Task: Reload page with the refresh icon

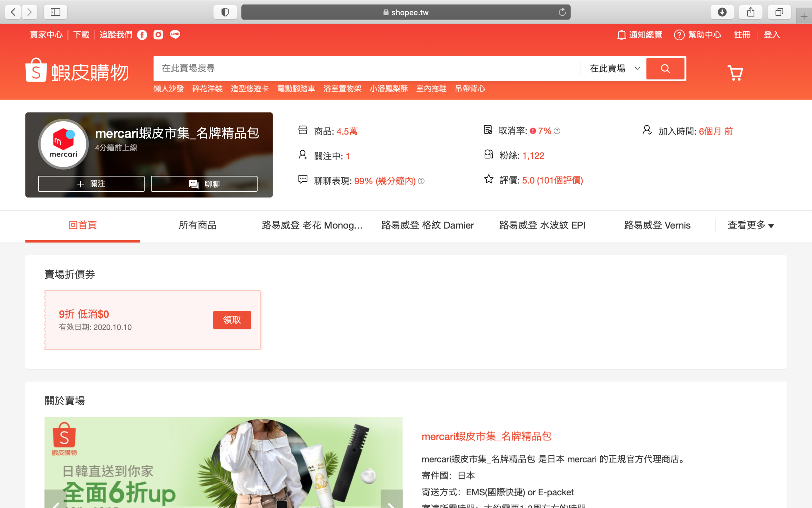Action: (x=562, y=12)
